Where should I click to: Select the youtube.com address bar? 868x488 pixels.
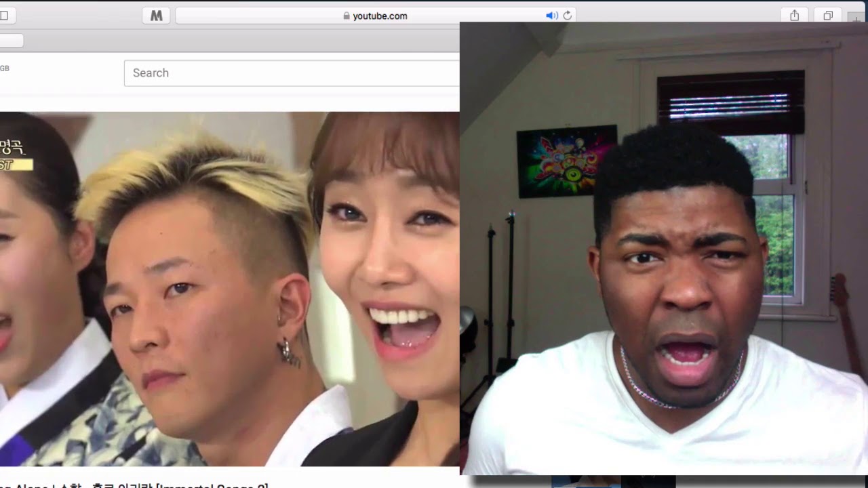[x=376, y=16]
